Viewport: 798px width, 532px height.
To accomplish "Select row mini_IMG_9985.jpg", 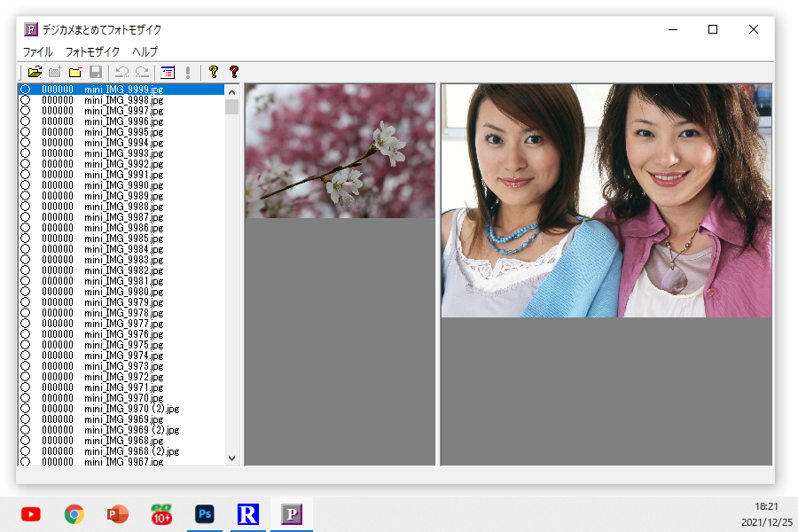I will click(121, 239).
